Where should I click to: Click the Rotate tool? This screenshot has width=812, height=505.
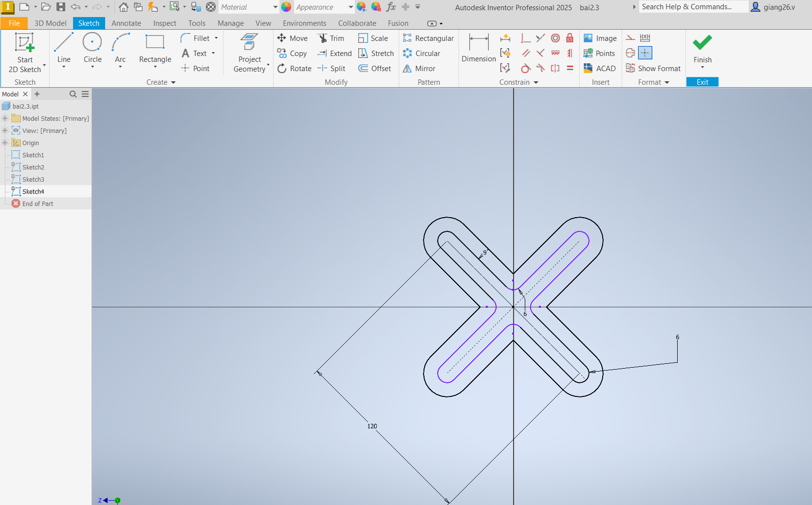click(x=295, y=69)
